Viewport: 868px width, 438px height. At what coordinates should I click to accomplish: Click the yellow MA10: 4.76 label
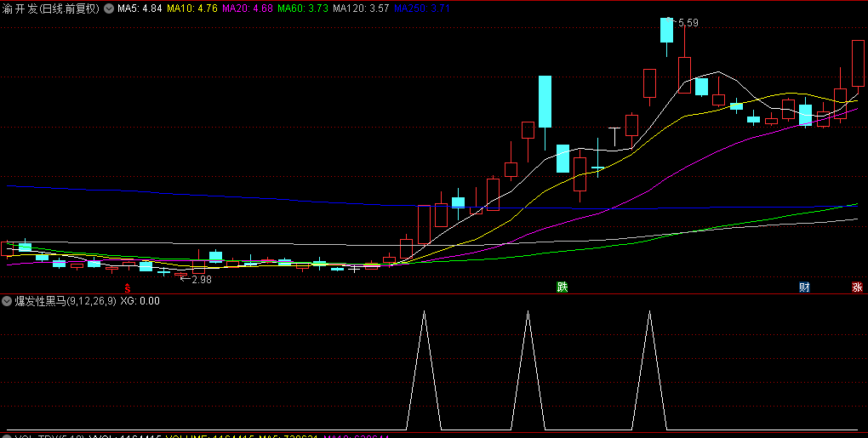[x=192, y=9]
